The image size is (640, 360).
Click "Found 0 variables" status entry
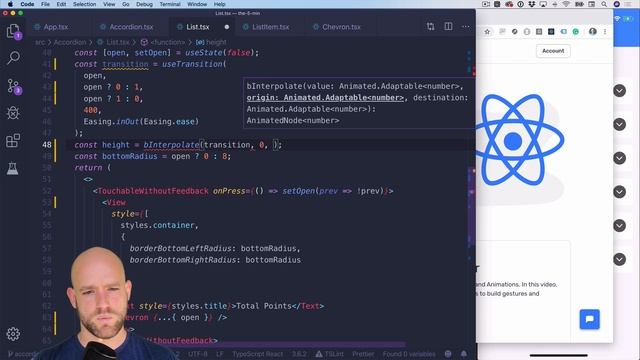click(x=409, y=354)
